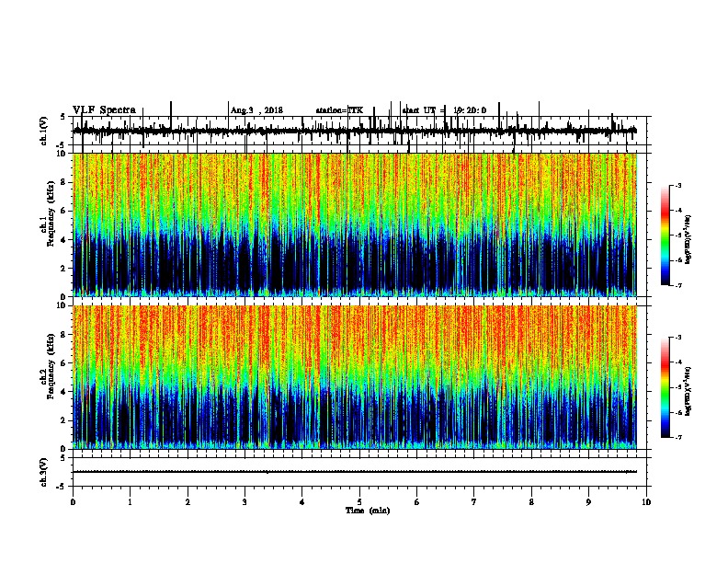
Task: Click the 'start UT = 19:20:0' label
Action: pos(444,110)
